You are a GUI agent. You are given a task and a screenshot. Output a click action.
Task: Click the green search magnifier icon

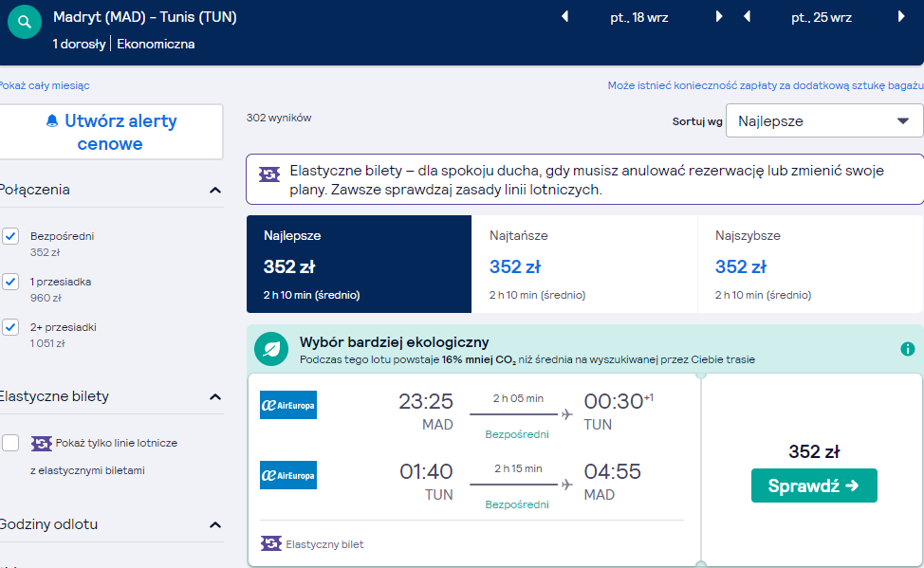tap(24, 22)
